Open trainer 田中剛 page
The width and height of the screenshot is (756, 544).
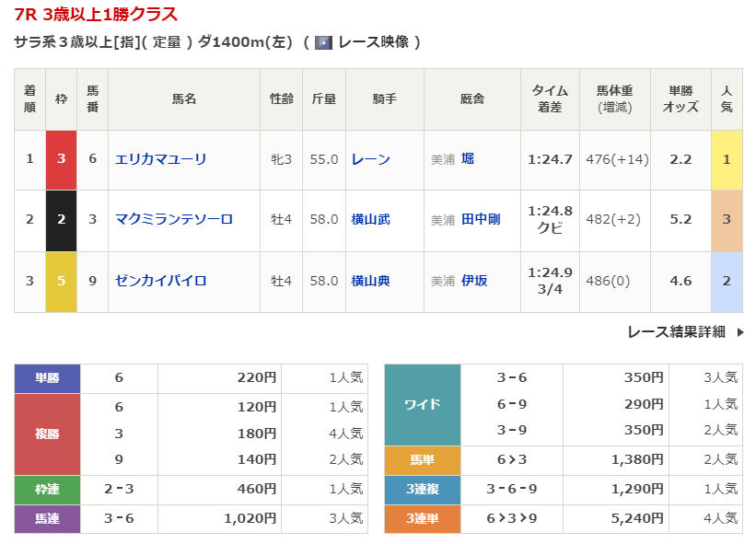pos(481,219)
